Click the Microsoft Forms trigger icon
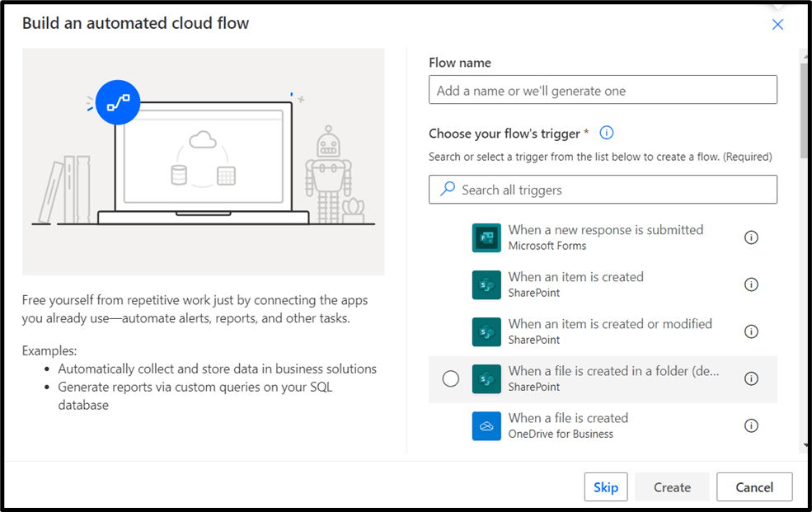Viewport: 812px width, 512px height. click(486, 237)
